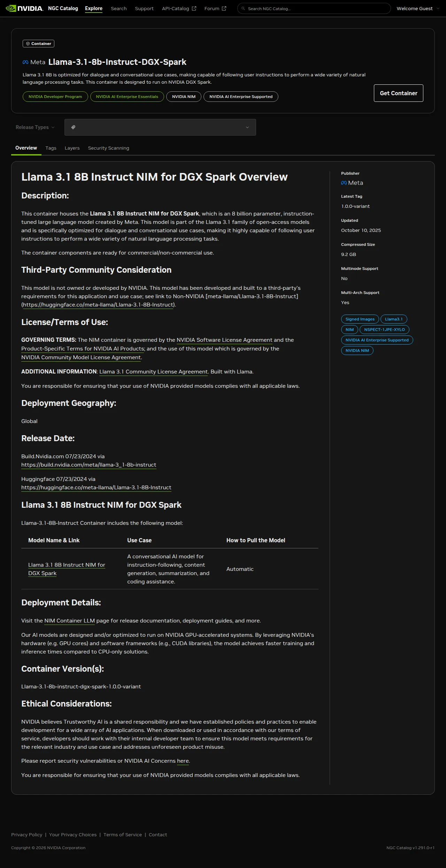This screenshot has width=446, height=868.
Task: Focus the Search NGC Catalog field
Action: pyautogui.click(x=314, y=8)
